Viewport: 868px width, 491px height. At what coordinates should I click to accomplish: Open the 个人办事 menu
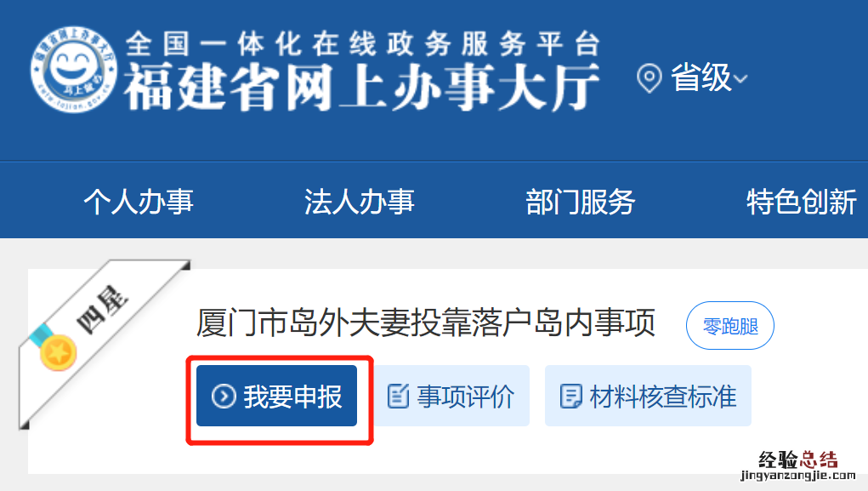pyautogui.click(x=139, y=201)
